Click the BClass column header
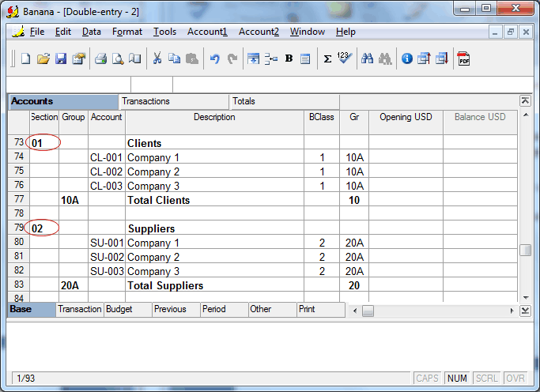The image size is (540, 392). [322, 122]
